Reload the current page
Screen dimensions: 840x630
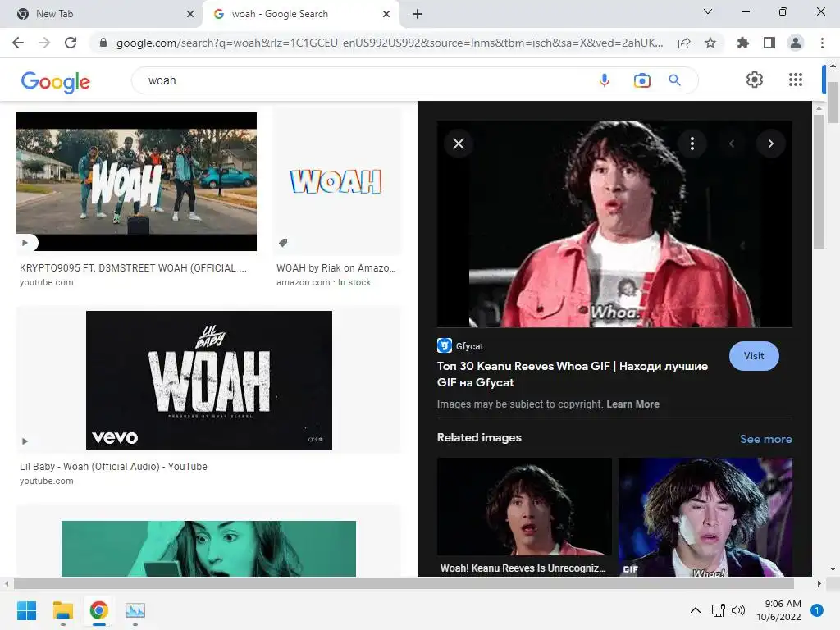click(x=71, y=43)
